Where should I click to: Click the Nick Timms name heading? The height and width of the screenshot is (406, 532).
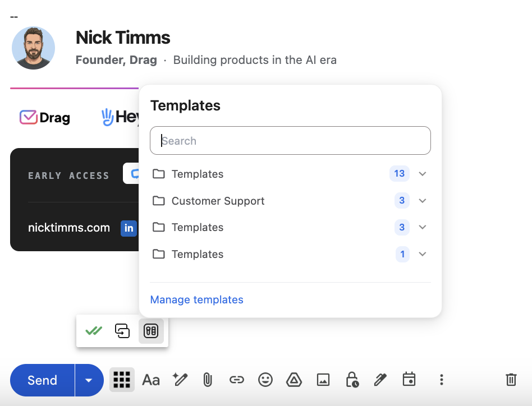pos(123,37)
